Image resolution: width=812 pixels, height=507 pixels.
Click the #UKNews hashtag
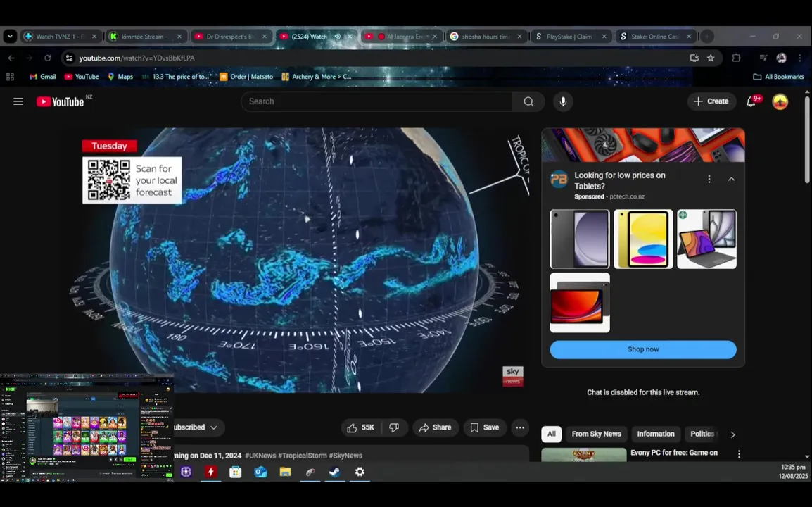(260, 456)
